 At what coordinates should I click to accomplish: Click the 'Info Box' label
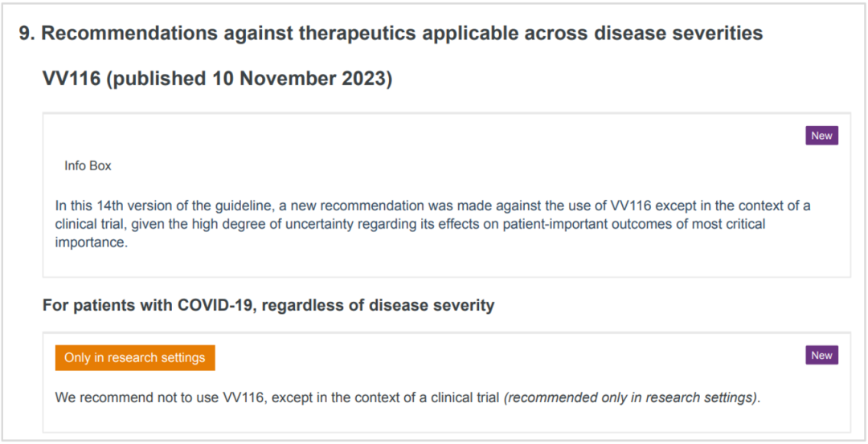click(88, 166)
